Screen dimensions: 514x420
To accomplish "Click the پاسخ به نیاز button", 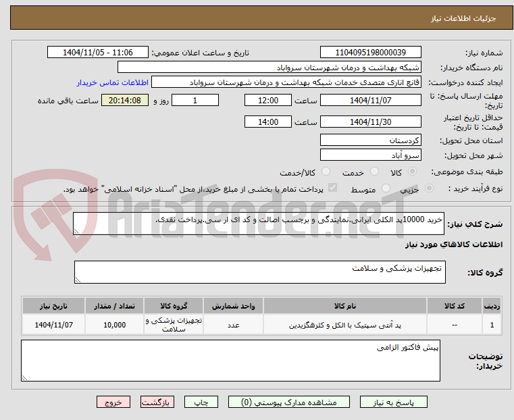I will click(393, 402).
